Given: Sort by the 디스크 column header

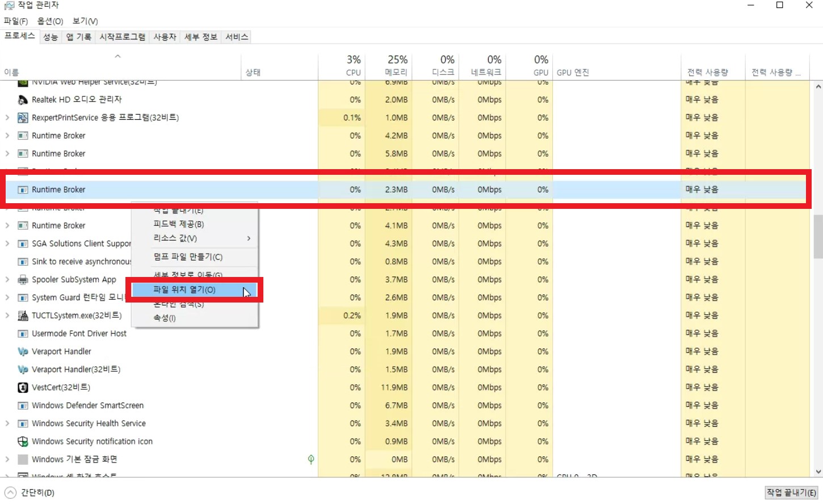Looking at the screenshot, I should [435, 66].
